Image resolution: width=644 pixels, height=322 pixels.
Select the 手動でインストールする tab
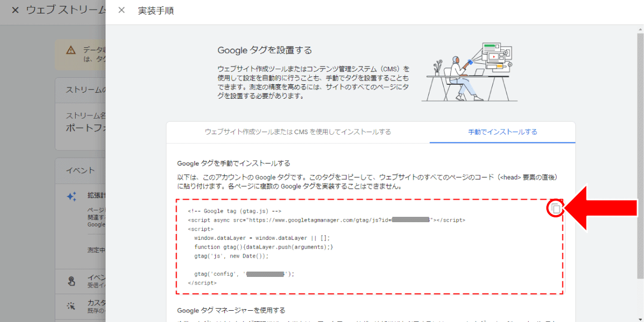(502, 132)
